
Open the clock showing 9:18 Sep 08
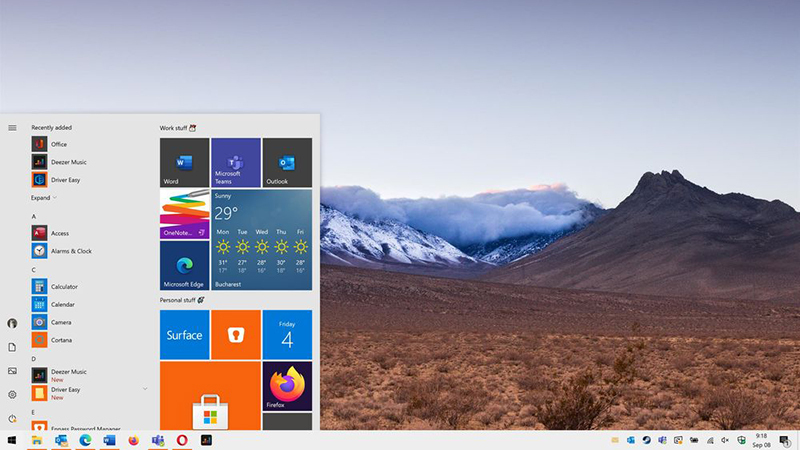[x=761, y=440]
